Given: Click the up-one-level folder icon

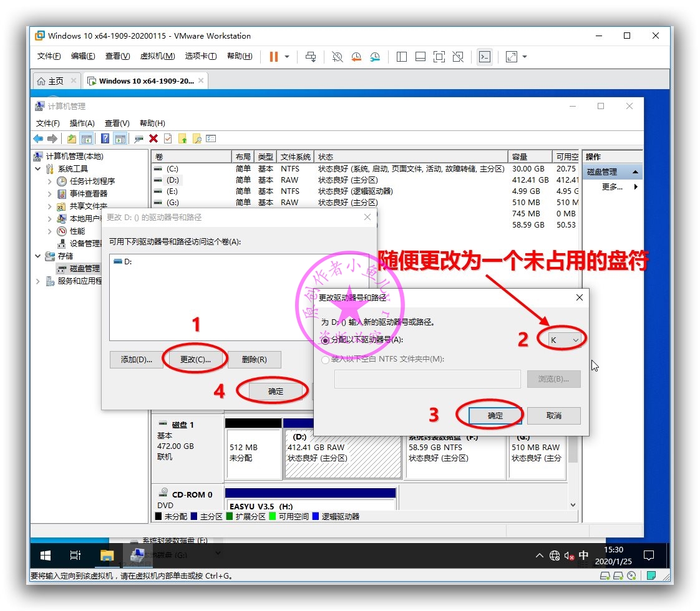Looking at the screenshot, I should pyautogui.click(x=71, y=138).
